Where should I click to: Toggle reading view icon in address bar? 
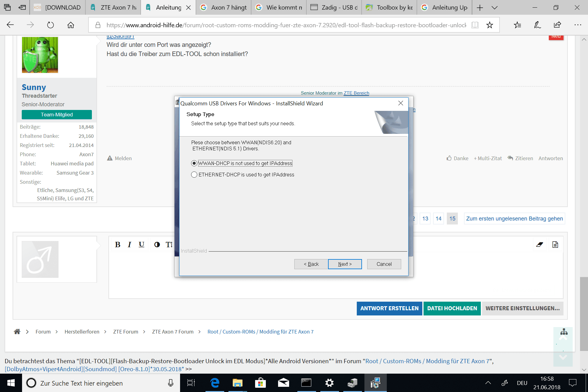475,25
